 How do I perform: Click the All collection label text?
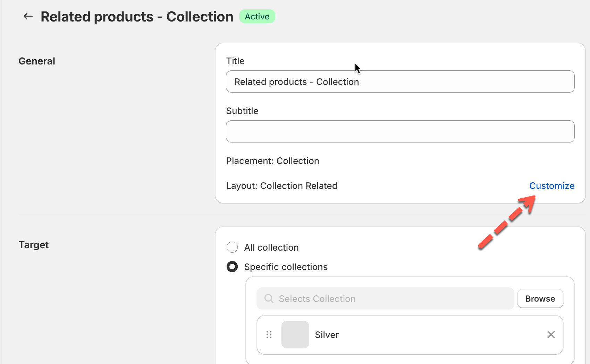[x=271, y=248]
